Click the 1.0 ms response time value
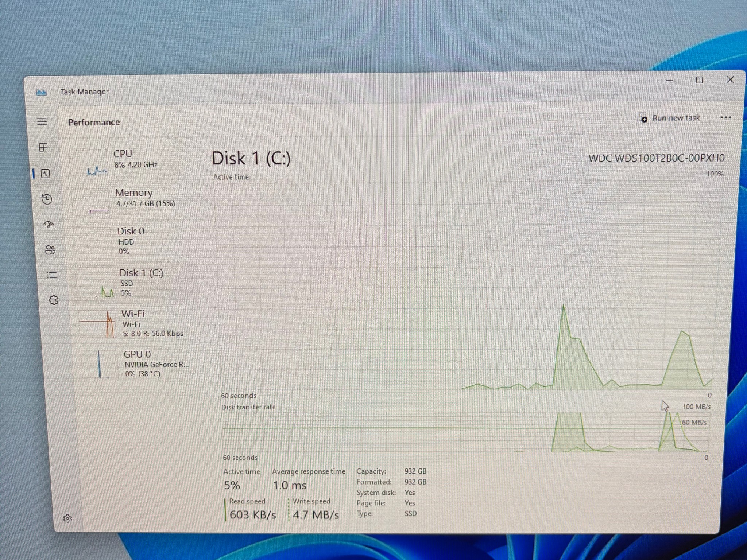 290,485
